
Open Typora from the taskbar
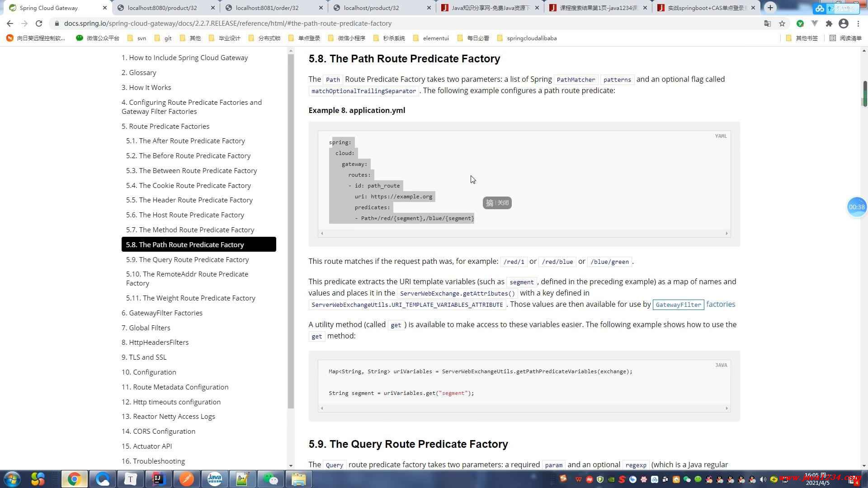point(130,479)
